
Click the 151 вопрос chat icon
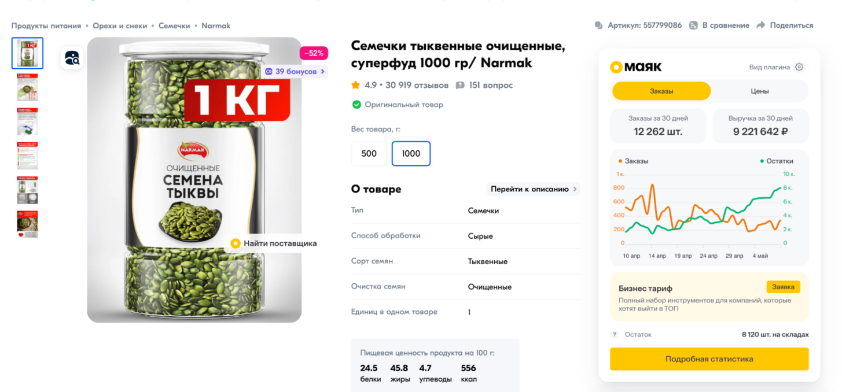pos(460,86)
